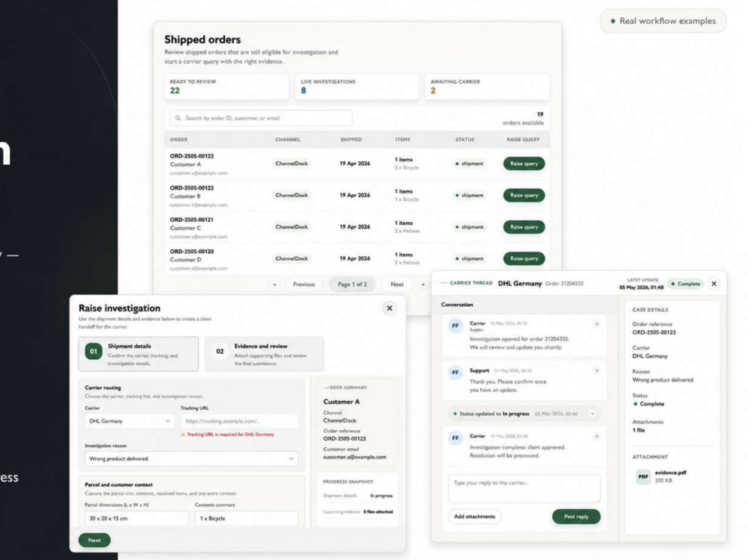
Task: Click 'Wrong product delivered' under Case details Reason
Action: (x=663, y=380)
